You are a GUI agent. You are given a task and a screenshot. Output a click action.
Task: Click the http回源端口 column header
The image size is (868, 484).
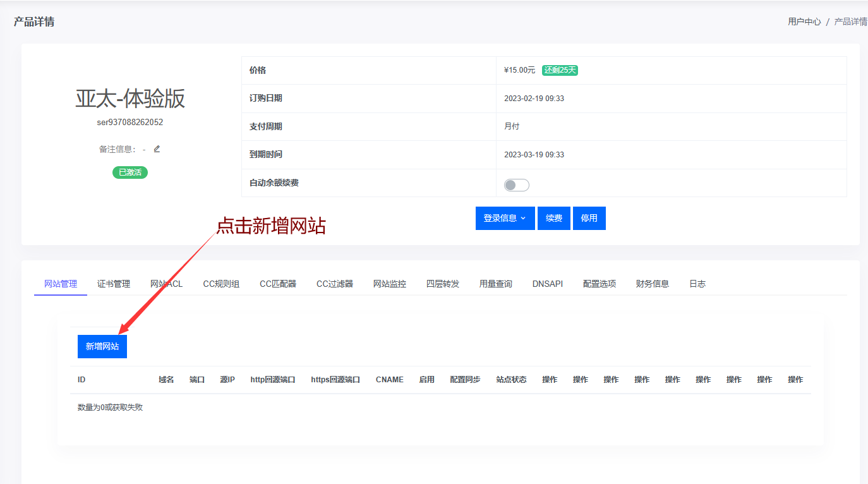(273, 380)
